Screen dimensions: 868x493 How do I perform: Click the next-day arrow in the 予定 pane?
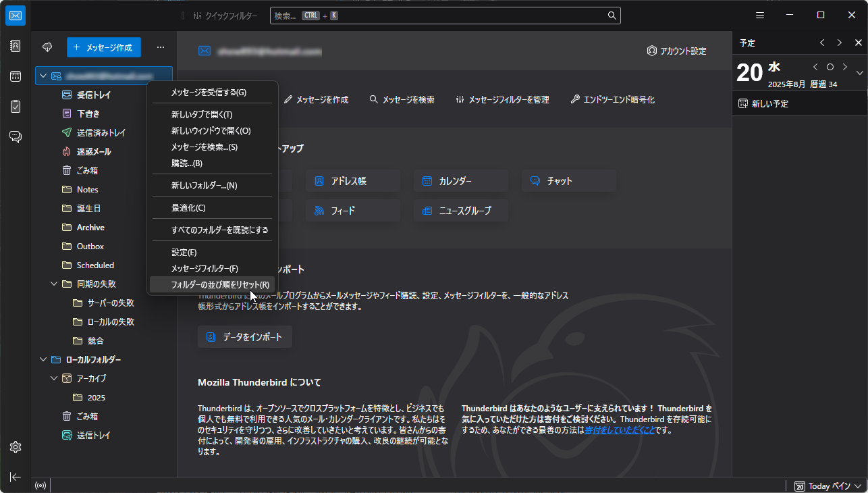(x=844, y=68)
